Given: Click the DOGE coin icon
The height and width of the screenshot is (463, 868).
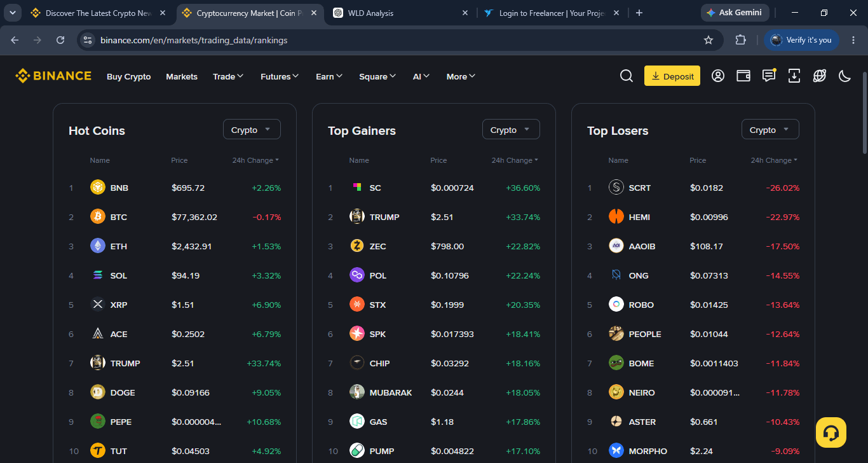Looking at the screenshot, I should tap(98, 392).
